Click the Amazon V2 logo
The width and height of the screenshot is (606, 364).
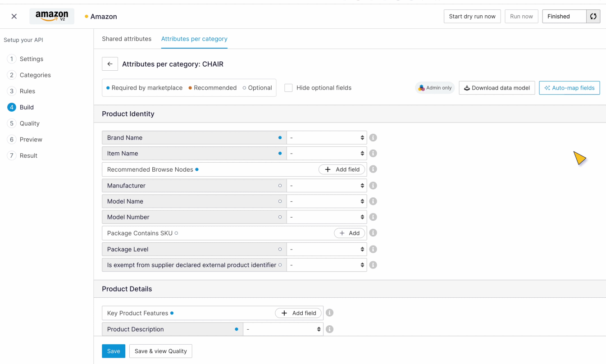pyautogui.click(x=52, y=17)
